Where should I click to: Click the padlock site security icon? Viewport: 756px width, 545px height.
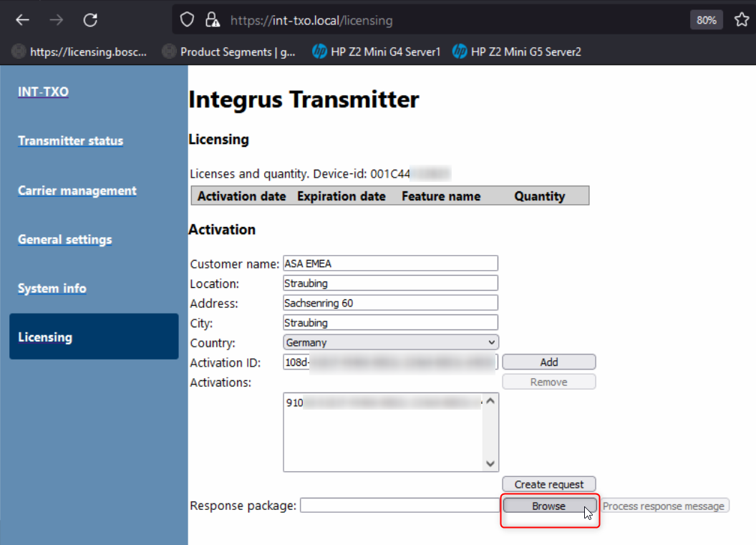tap(211, 20)
